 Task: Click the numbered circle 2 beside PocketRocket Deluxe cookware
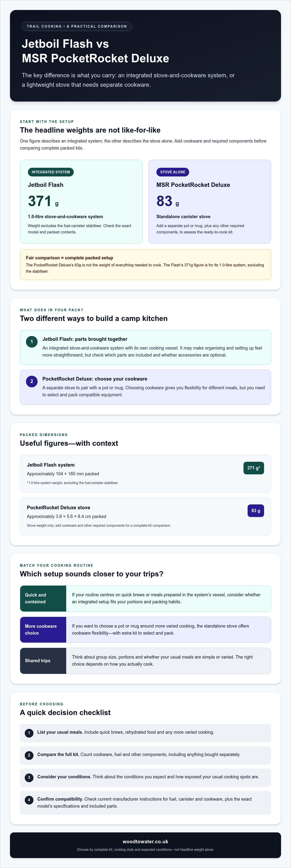(x=32, y=381)
